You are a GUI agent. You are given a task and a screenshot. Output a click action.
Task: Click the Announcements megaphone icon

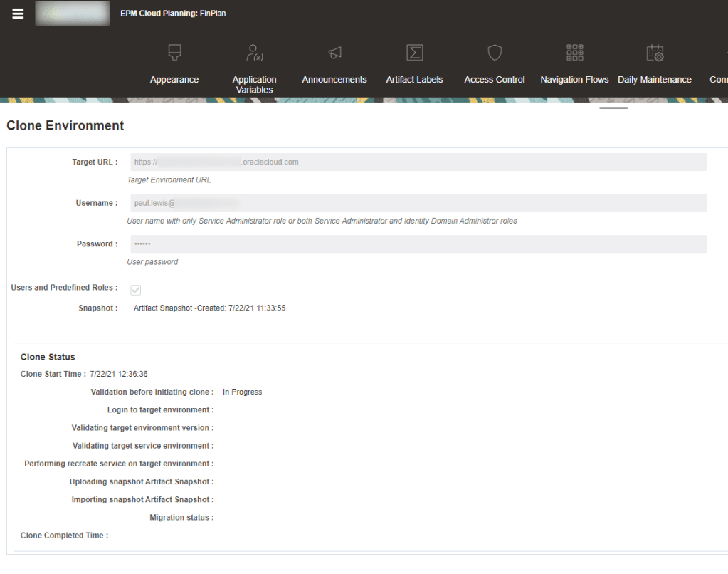pos(334,52)
